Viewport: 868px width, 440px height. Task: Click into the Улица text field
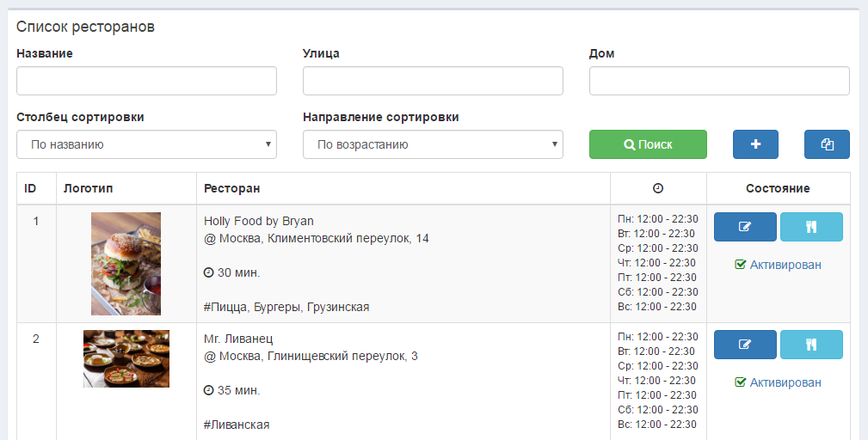[x=433, y=81]
